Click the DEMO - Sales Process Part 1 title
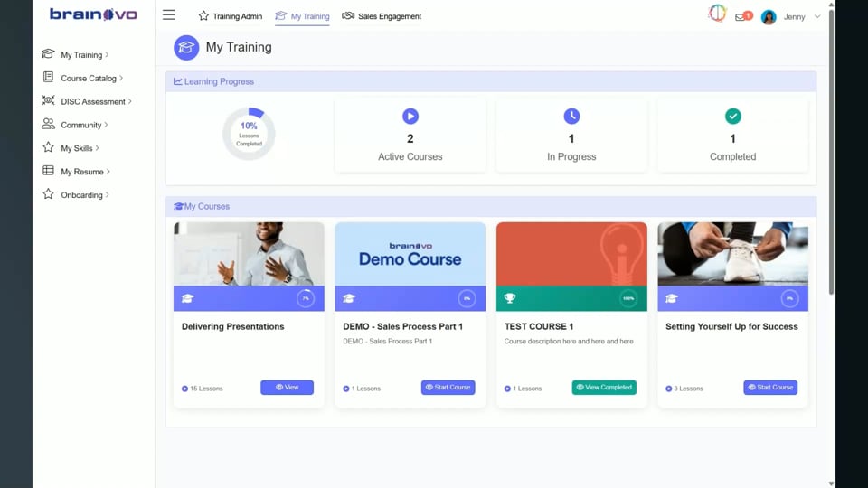 click(x=402, y=326)
